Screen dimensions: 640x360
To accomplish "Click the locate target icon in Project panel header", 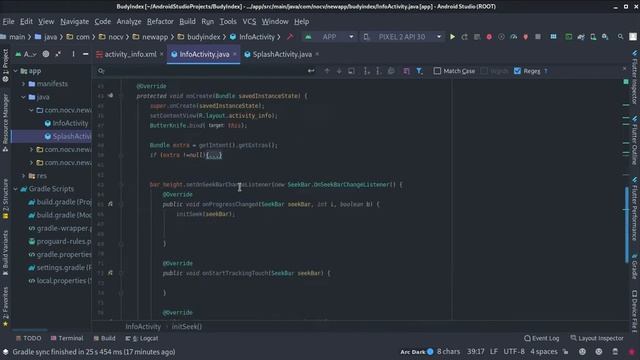I will click(x=46, y=54).
